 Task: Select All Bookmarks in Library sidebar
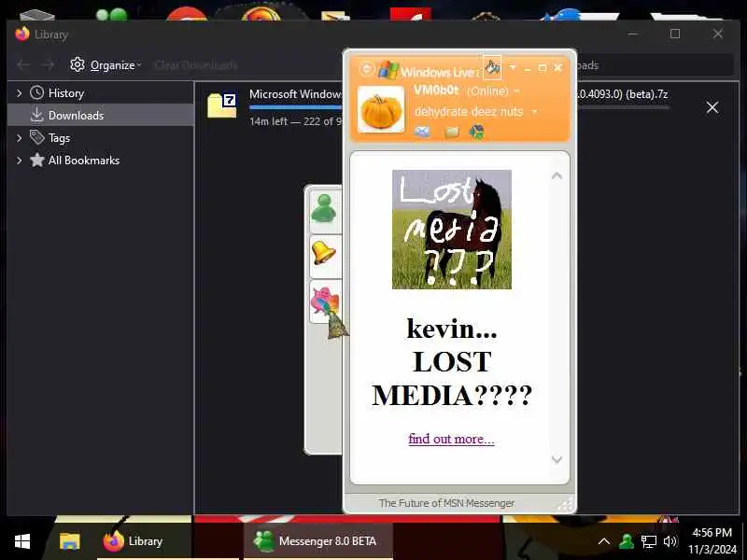(x=75, y=160)
